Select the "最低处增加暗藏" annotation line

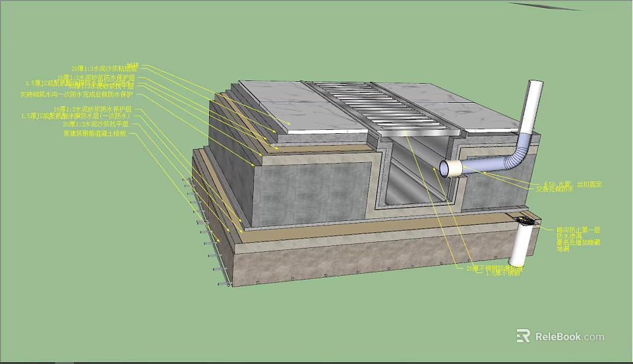[x=578, y=243]
